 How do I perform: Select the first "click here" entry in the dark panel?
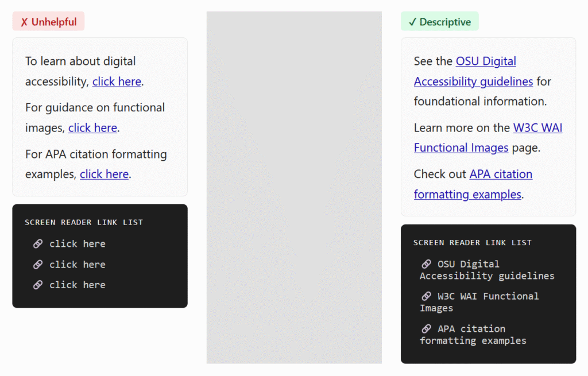pyautogui.click(x=77, y=243)
